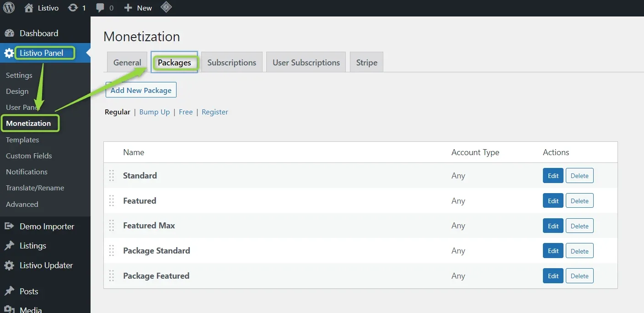Open the Templates submenu item
The image size is (644, 313).
coord(22,140)
